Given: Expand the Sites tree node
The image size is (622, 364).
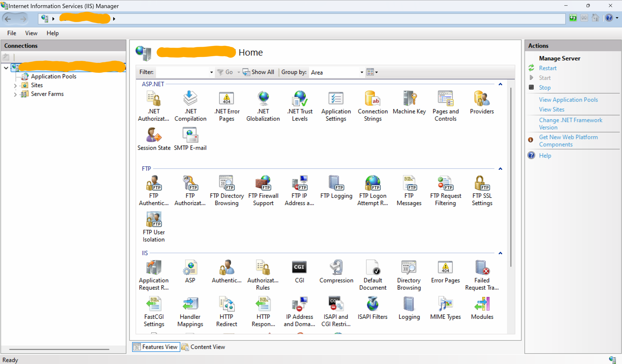Looking at the screenshot, I should pyautogui.click(x=15, y=86).
